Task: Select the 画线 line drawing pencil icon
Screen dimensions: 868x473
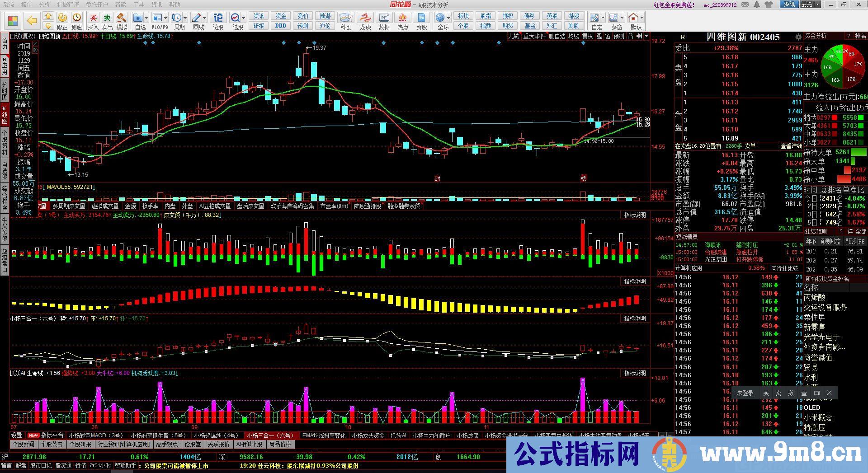Action: pos(196,18)
